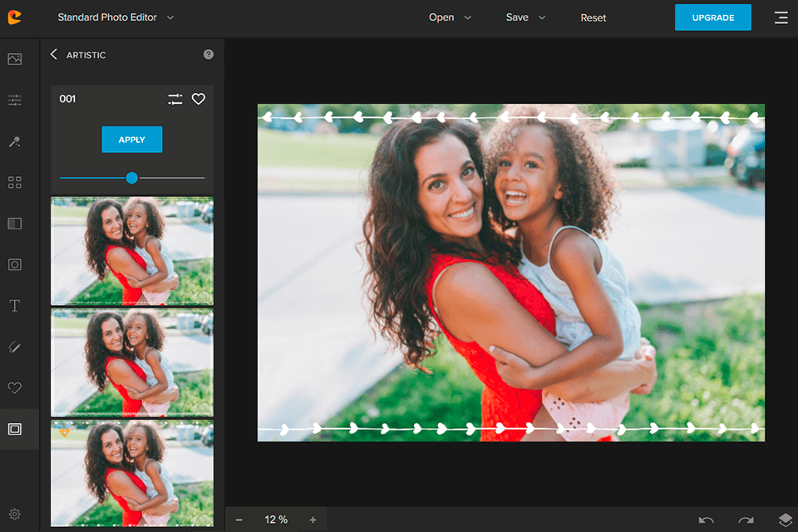This screenshot has height=532, width=798.
Task: Undo the last action
Action: click(x=706, y=520)
